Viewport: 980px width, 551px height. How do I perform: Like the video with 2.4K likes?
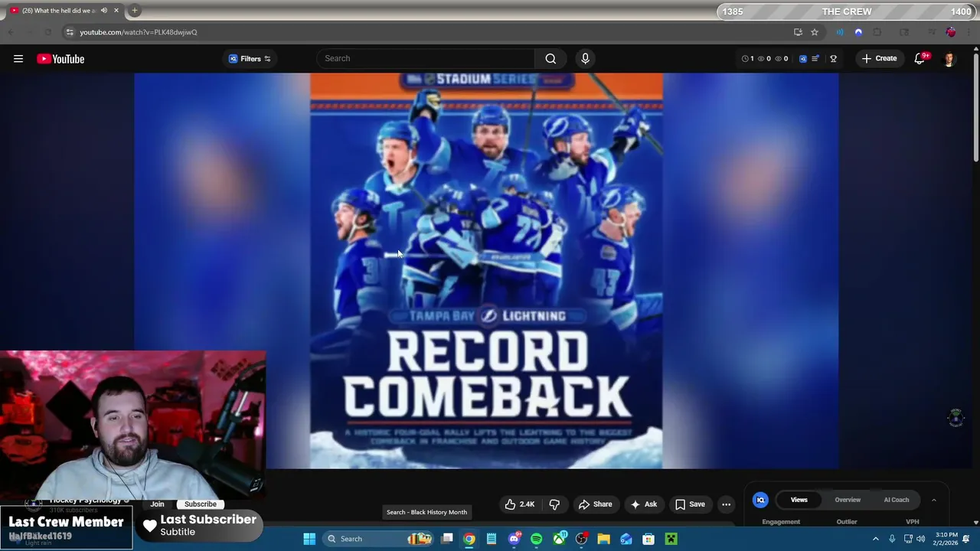(518, 504)
